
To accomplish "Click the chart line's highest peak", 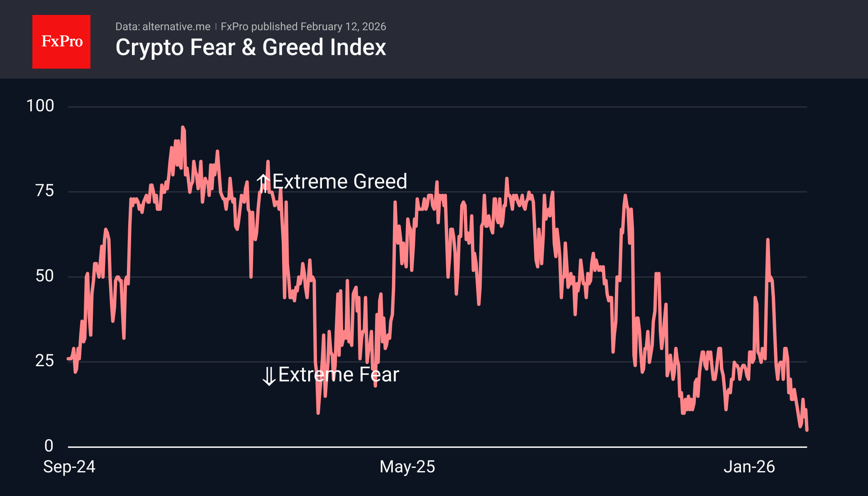I will [x=183, y=128].
